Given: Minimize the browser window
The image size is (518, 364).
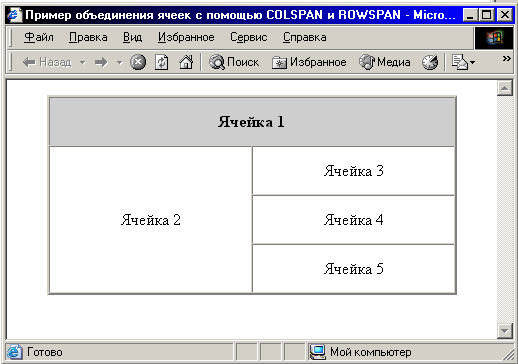Looking at the screenshot, I should [470, 15].
